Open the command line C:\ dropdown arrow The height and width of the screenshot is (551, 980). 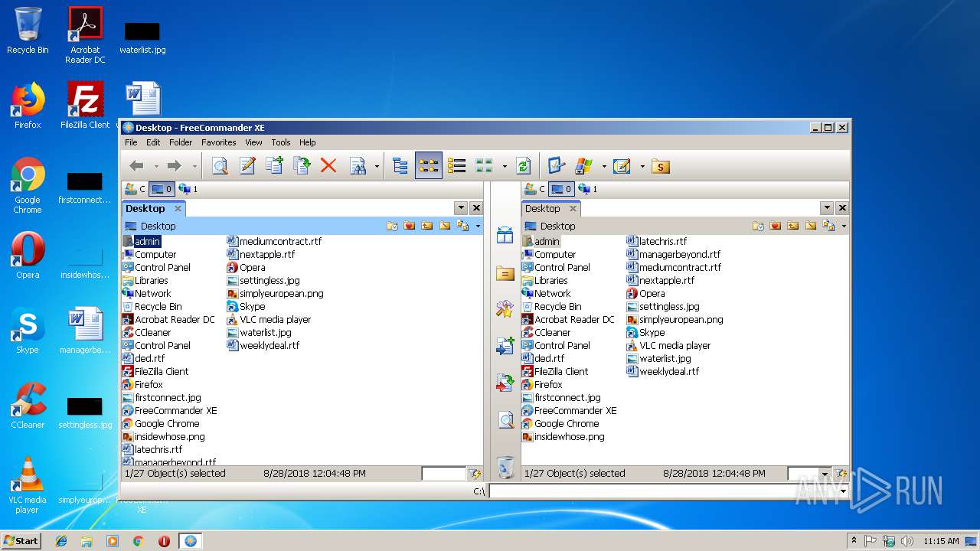[x=844, y=491]
